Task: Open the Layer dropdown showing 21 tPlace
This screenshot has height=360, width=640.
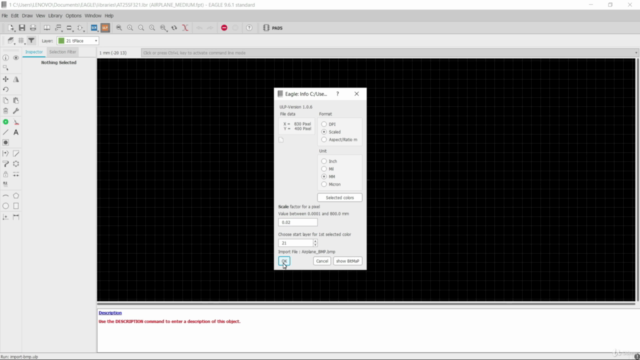Action: point(78,41)
